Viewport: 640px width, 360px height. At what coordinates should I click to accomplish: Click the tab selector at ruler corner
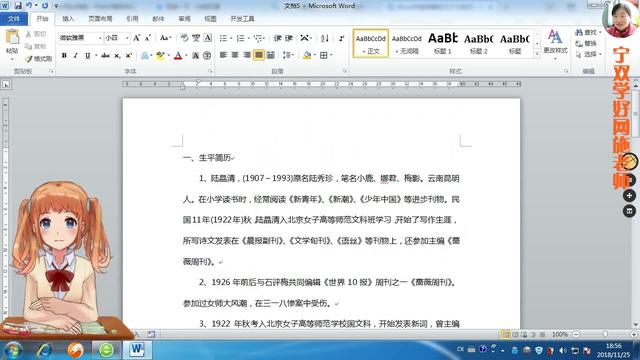pos(6,84)
